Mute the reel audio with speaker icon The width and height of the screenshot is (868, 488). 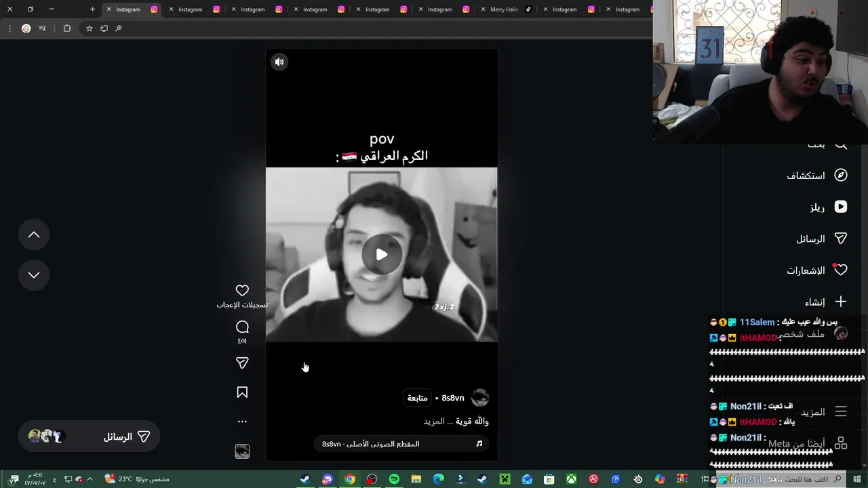(279, 62)
